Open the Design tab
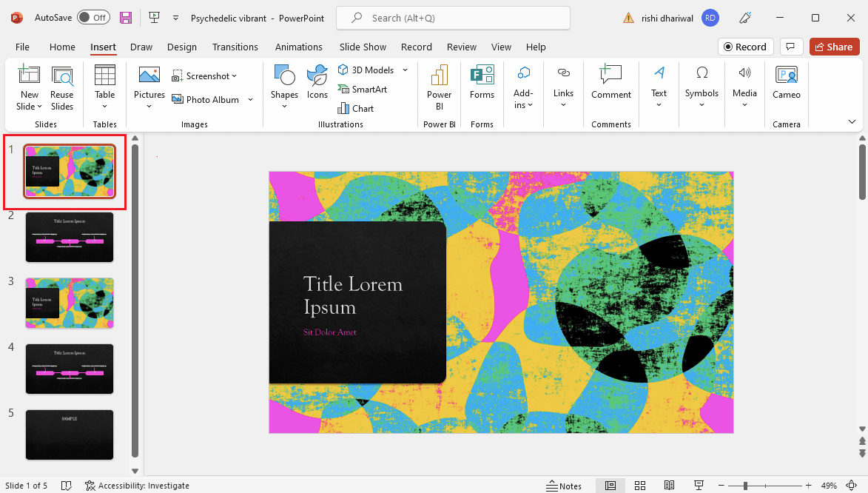 click(181, 47)
